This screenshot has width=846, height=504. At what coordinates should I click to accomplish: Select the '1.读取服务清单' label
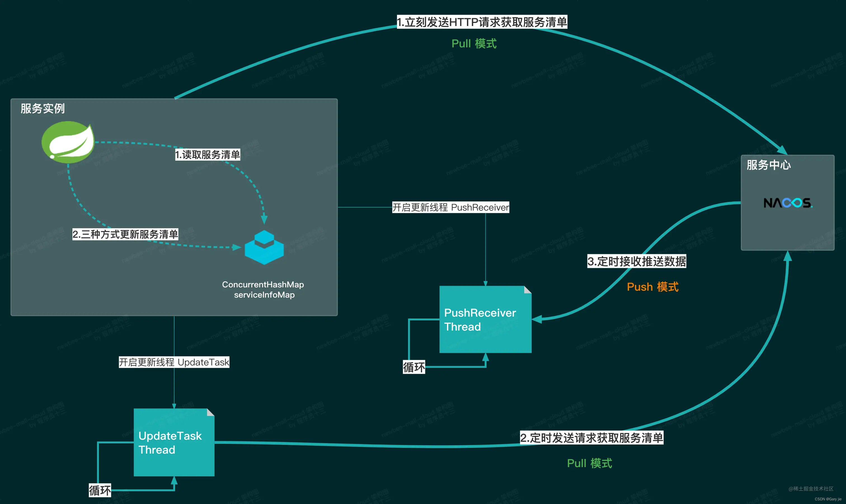[207, 155]
